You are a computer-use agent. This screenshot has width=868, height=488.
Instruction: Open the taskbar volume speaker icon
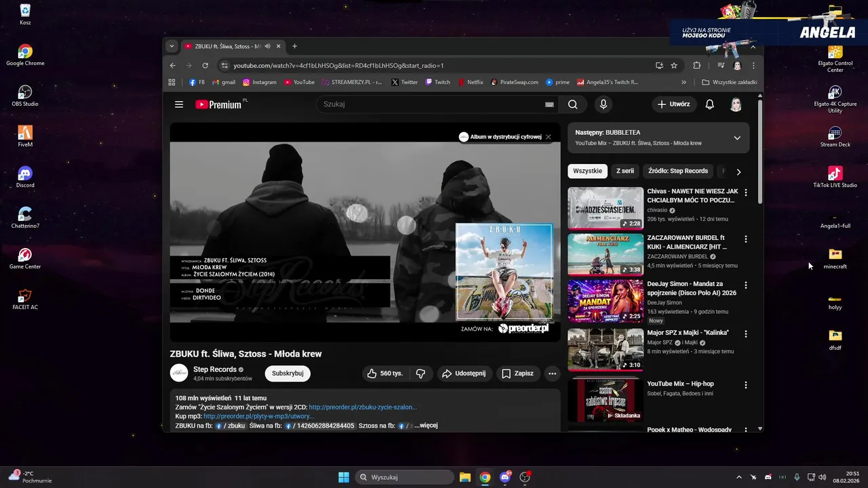coord(823,477)
